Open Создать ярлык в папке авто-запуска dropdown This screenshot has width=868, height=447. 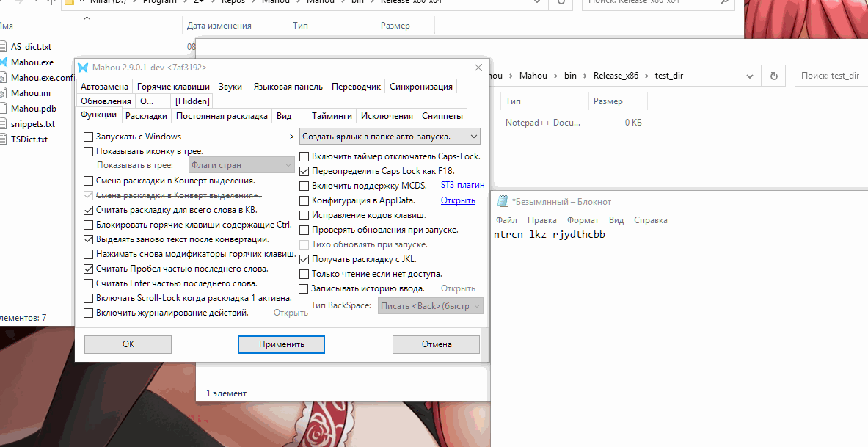coord(390,137)
